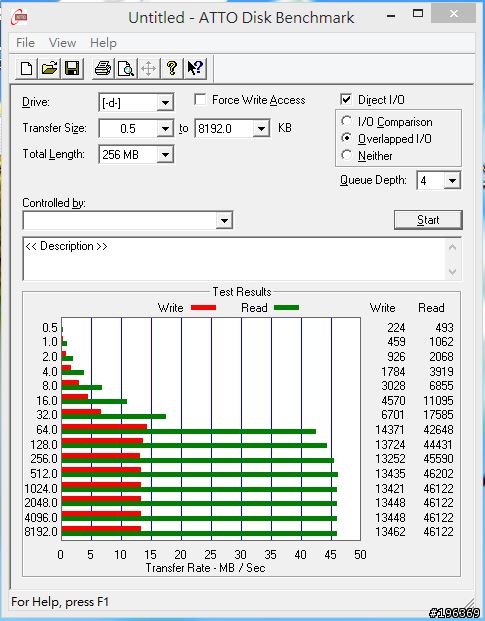Click the red Write legend swatch

(x=203, y=307)
